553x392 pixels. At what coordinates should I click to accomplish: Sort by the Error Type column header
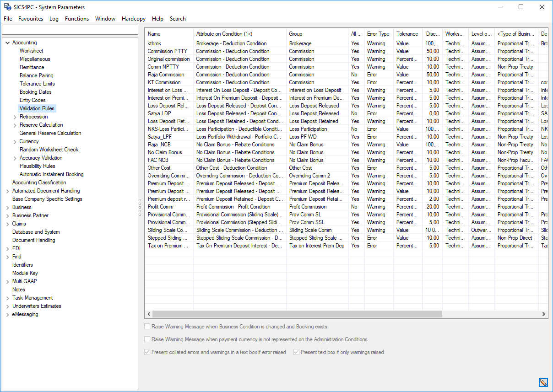(379, 33)
